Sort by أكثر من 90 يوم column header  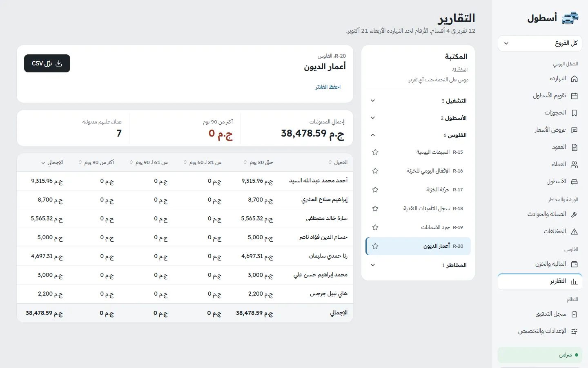click(x=96, y=162)
